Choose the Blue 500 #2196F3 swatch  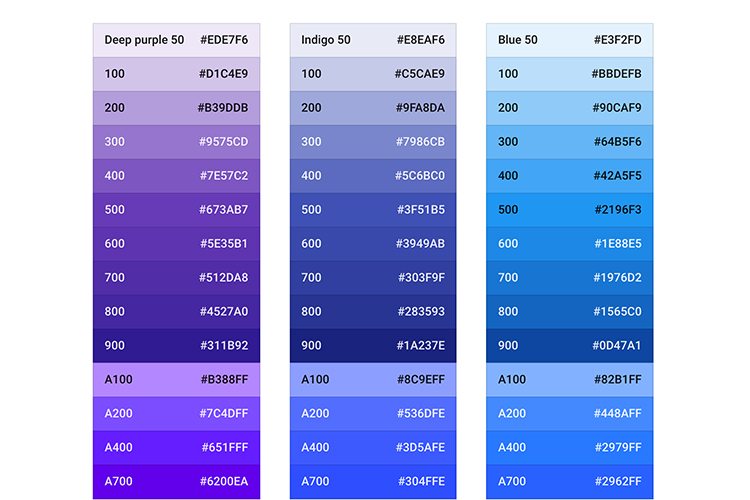click(569, 210)
